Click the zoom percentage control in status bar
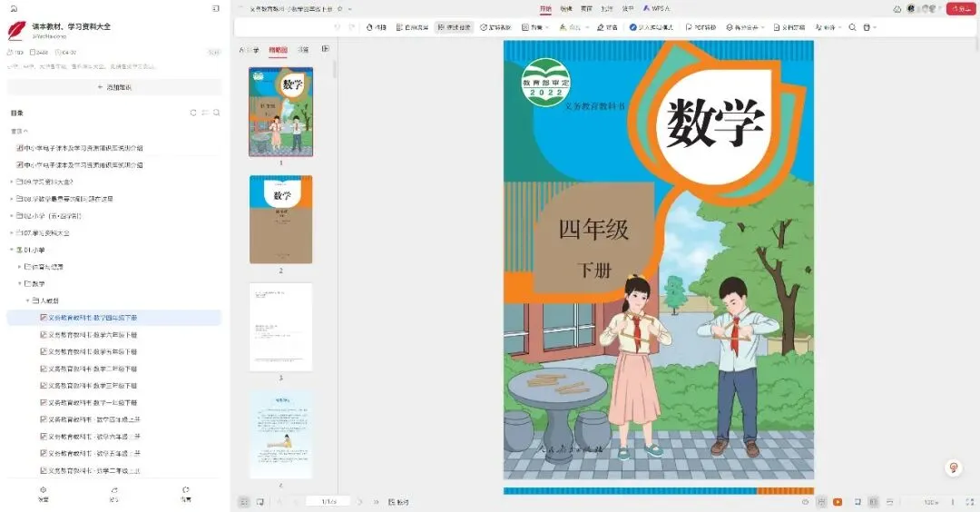Screen dimensions: 980x512 click(931, 502)
